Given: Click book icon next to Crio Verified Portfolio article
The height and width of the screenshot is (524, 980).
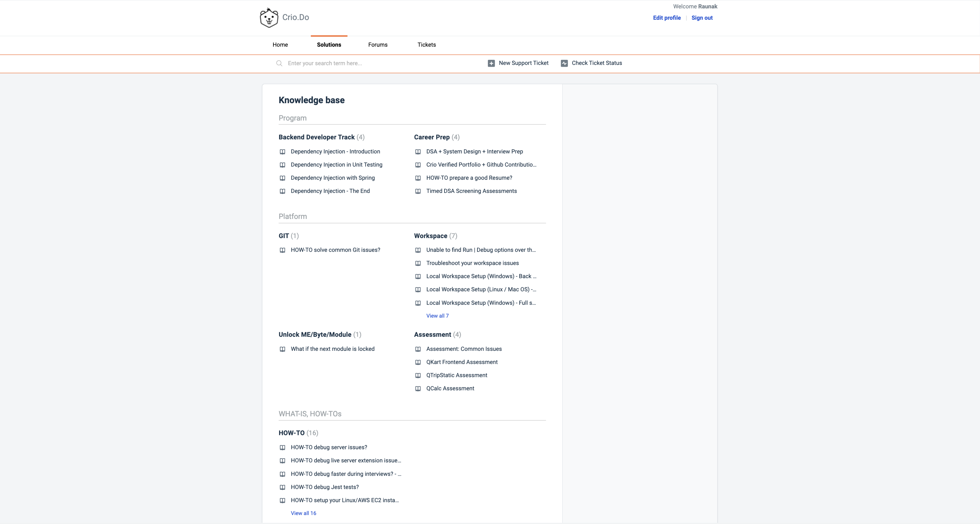Looking at the screenshot, I should click(x=418, y=165).
